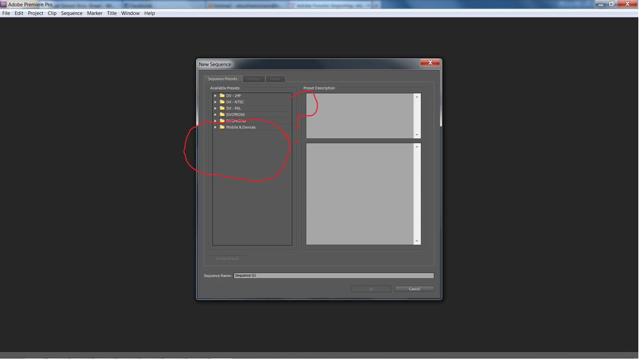Screen dimensions: 641x364
Task: Open the Marker menu
Action: point(94,13)
